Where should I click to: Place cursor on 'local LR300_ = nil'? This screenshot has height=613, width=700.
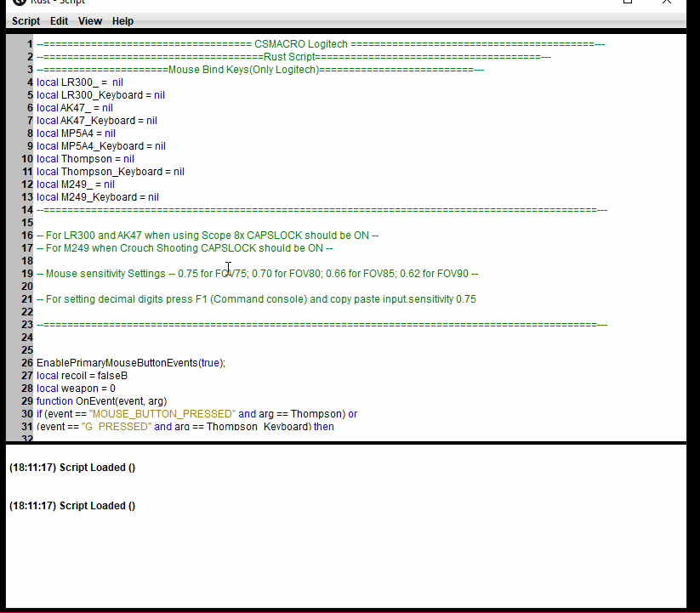(x=80, y=82)
